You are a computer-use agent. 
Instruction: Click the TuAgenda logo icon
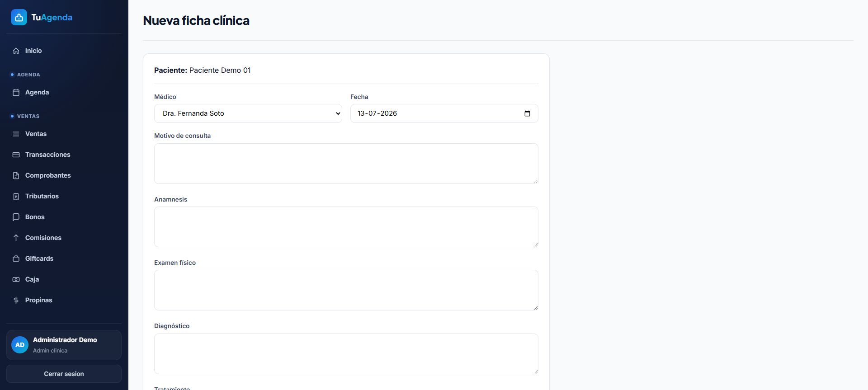(x=19, y=17)
